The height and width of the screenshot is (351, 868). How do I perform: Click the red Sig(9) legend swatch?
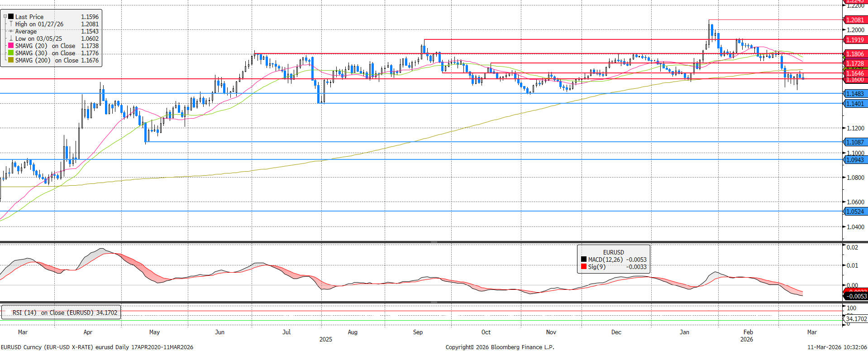584,267
